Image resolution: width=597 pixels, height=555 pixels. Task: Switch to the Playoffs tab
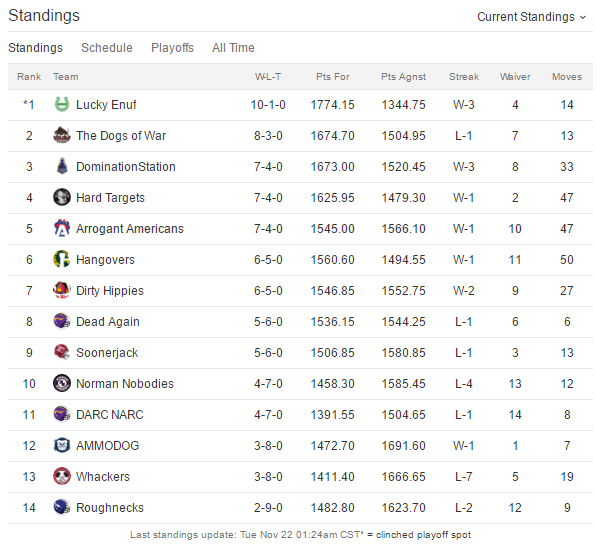click(172, 48)
